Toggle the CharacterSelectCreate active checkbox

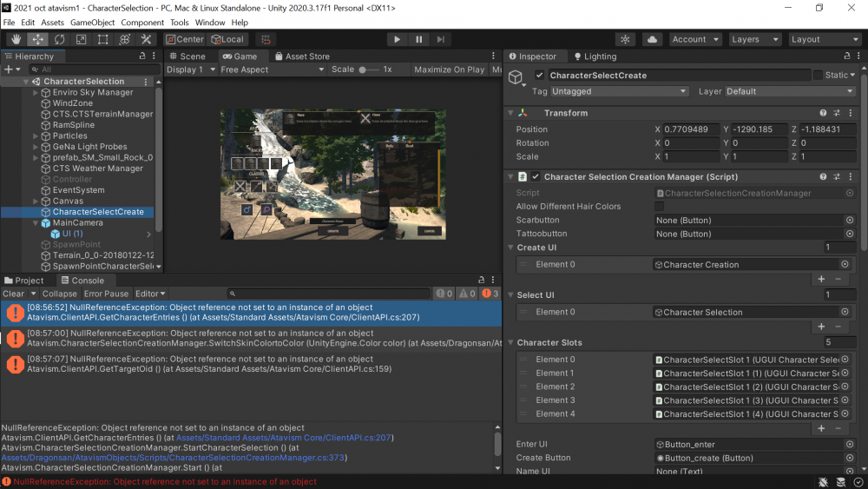(x=540, y=76)
